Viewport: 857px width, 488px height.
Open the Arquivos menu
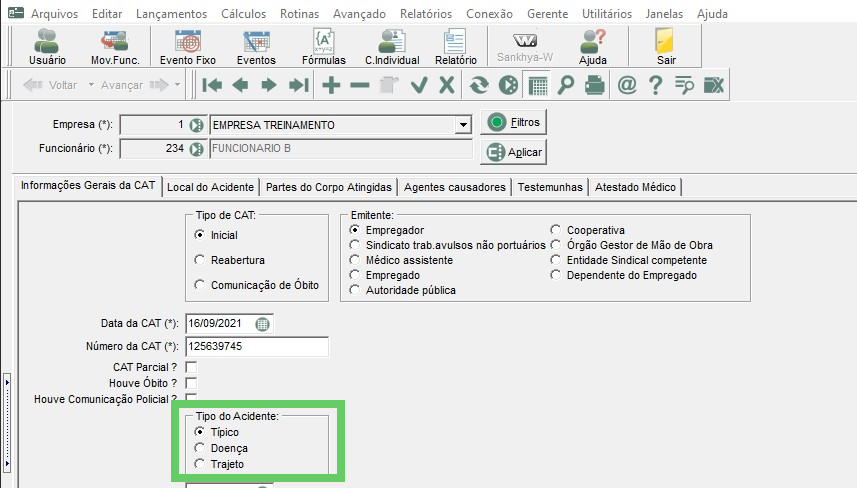(54, 14)
